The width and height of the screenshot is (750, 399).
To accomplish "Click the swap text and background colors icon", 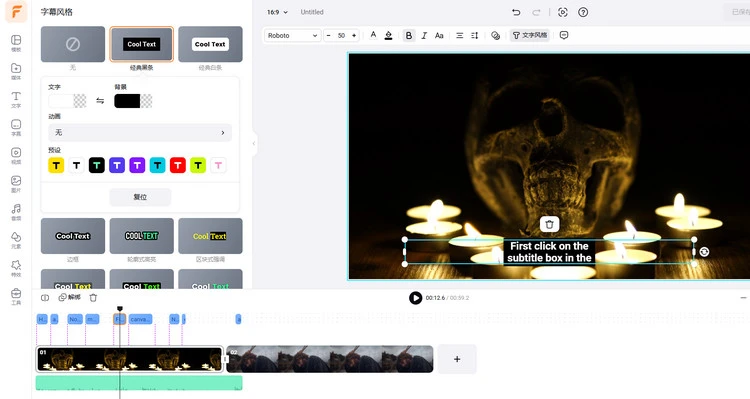I will click(x=100, y=101).
